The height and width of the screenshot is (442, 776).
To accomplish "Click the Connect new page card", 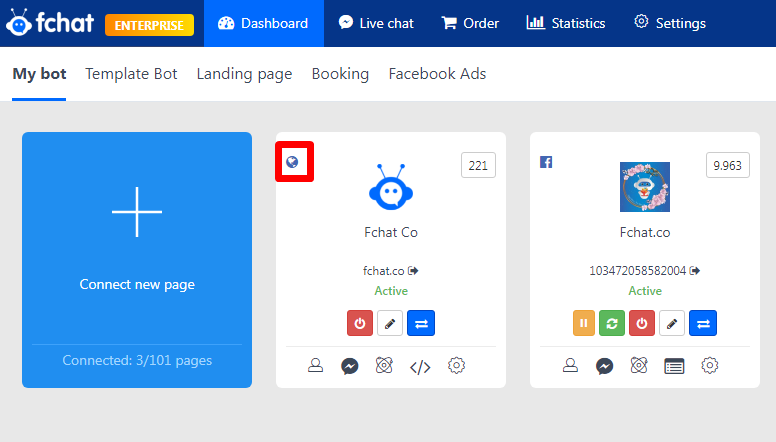I will 137,260.
